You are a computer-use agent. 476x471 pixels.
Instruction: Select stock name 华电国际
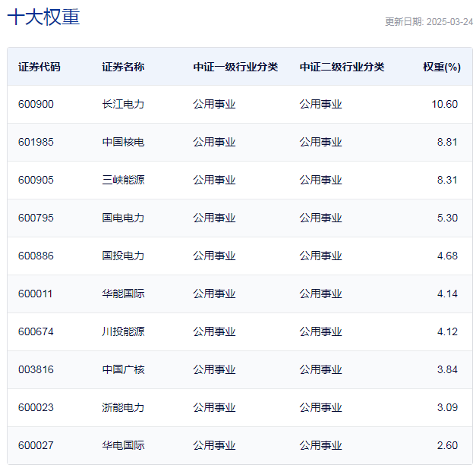pos(123,445)
